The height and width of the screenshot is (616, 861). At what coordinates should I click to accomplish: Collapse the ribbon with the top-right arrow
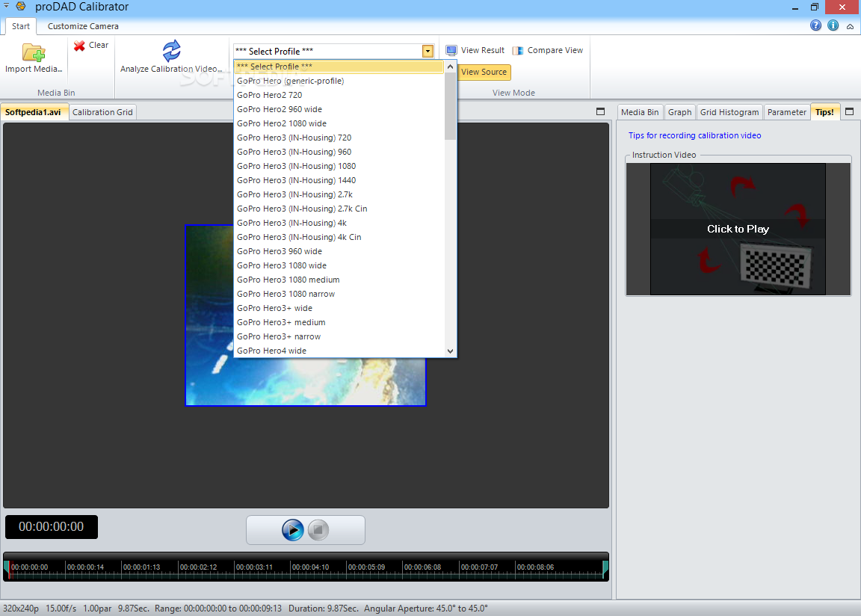coord(850,26)
